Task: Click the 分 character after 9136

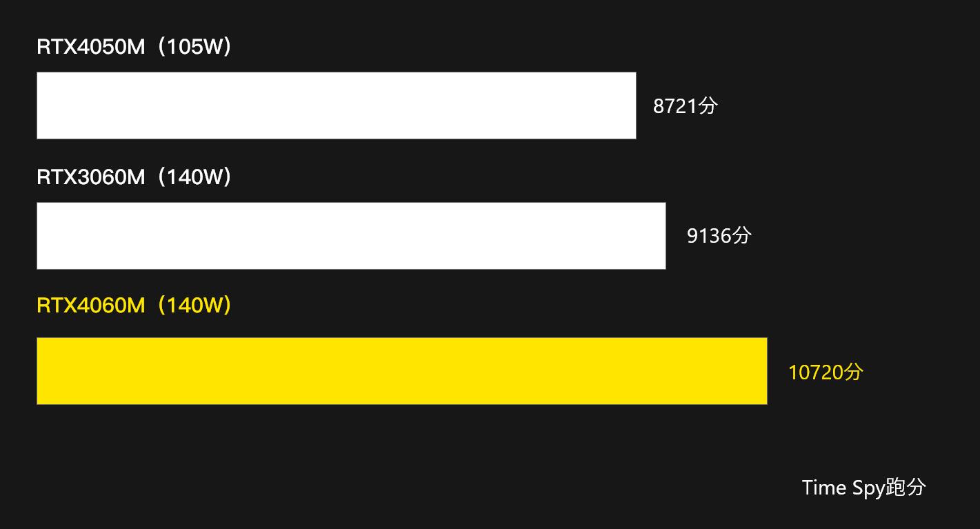Action: (x=742, y=236)
